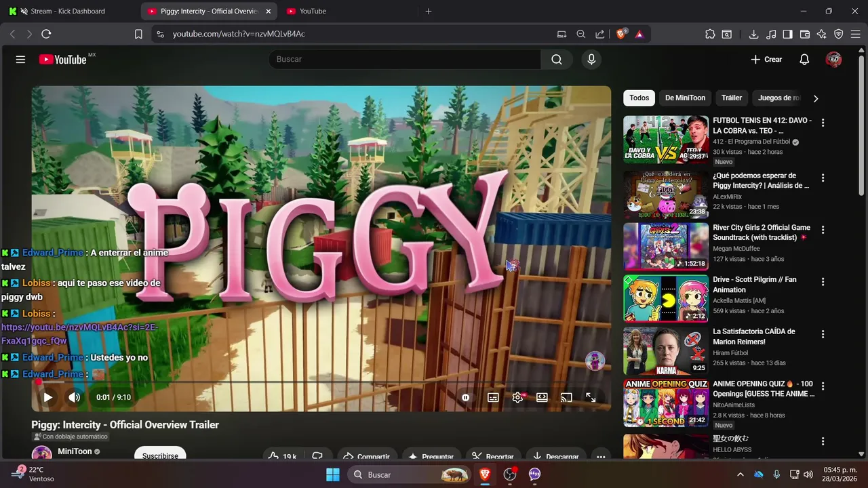The height and width of the screenshot is (488, 868).
Task: Click the Crear button
Action: pyautogui.click(x=766, y=60)
